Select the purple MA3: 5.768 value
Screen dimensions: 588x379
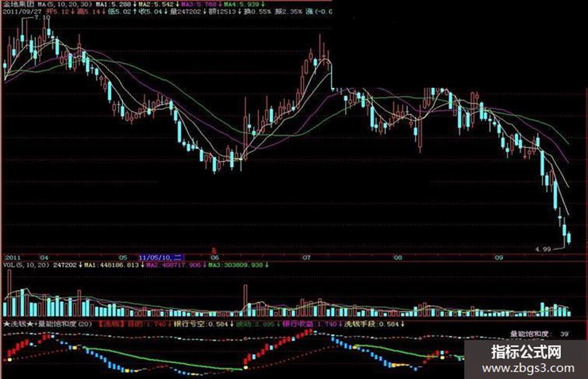tap(198, 4)
